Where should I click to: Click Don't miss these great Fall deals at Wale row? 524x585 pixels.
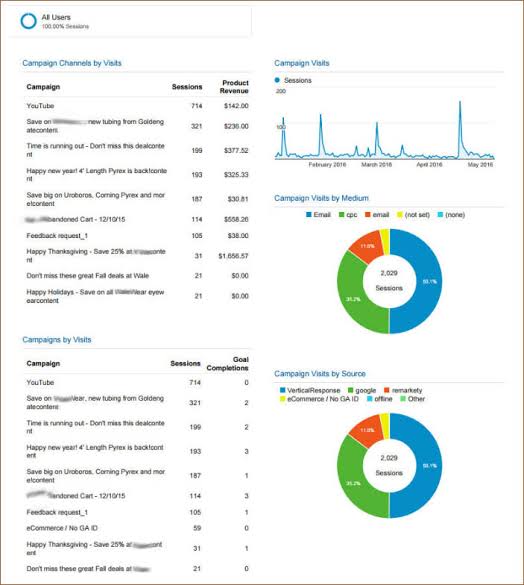[x=137, y=276]
